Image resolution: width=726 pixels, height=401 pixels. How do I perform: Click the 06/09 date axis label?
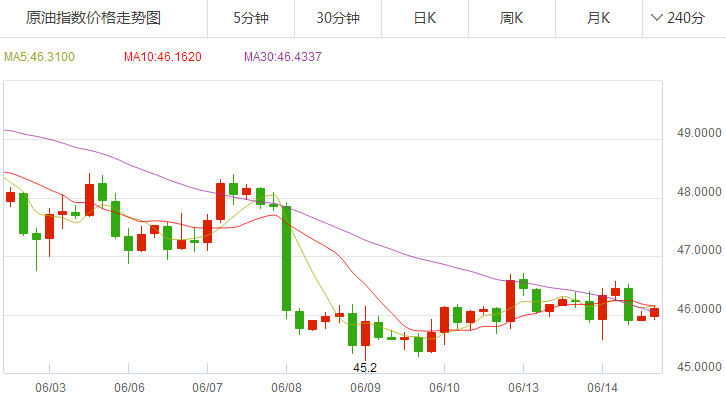[365, 388]
